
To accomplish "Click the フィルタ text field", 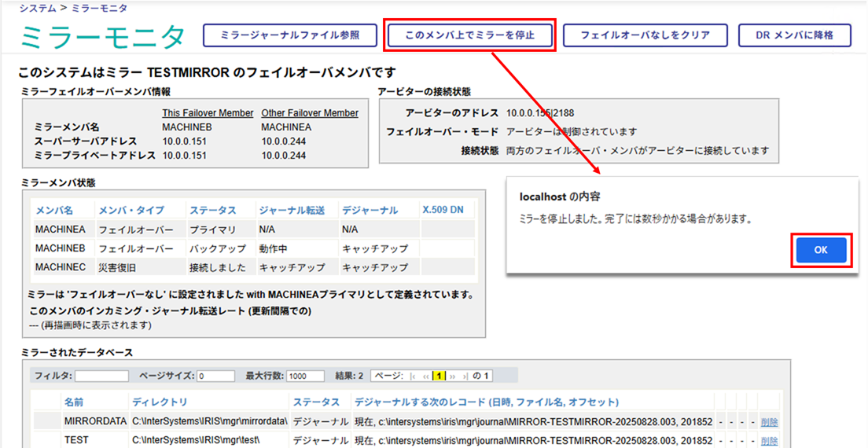I will (101, 376).
